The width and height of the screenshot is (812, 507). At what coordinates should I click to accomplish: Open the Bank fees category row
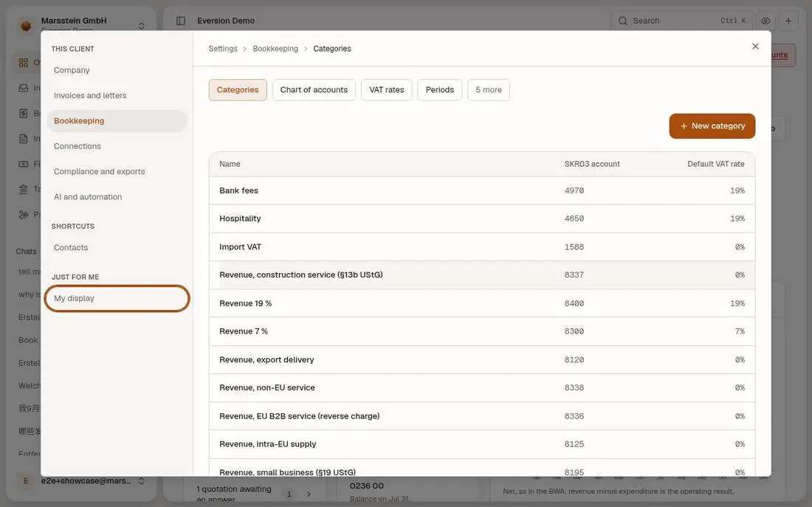(x=481, y=190)
